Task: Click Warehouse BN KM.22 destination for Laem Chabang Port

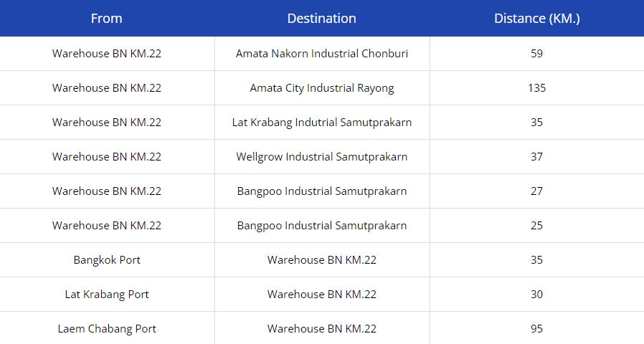Action: [x=321, y=329]
